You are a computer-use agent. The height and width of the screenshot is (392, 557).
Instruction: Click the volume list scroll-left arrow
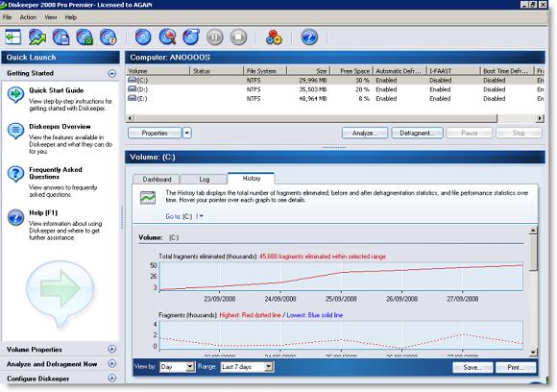coord(130,118)
